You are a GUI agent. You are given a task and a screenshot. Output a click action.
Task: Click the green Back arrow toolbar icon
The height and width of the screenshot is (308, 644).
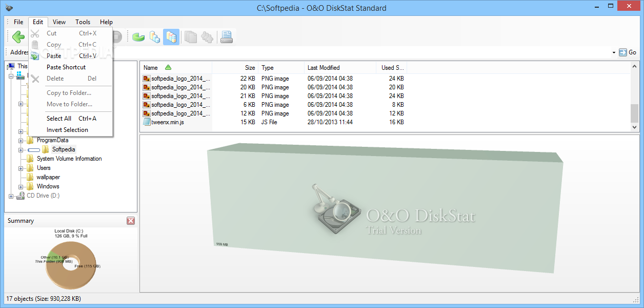(x=18, y=36)
